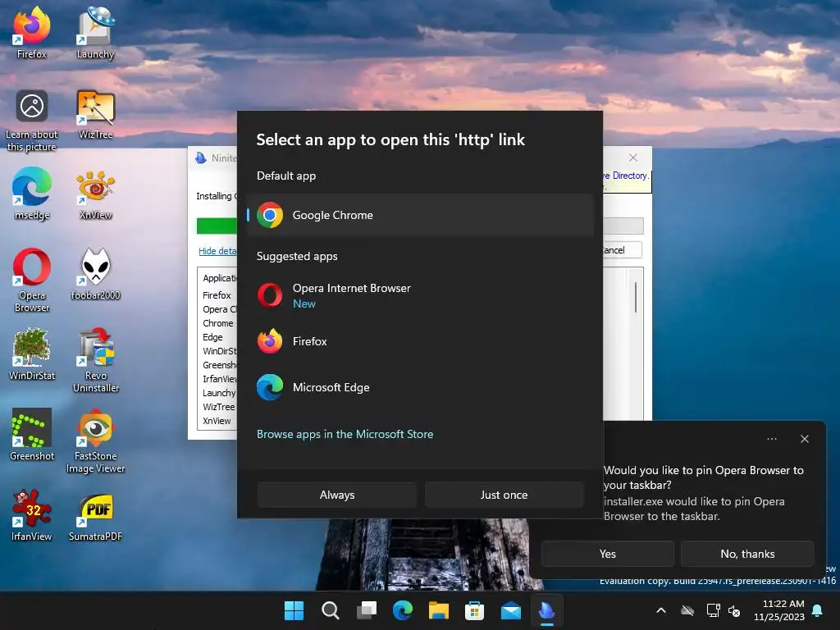Launch WizTree from the desktop
The image size is (840, 630).
(95, 113)
